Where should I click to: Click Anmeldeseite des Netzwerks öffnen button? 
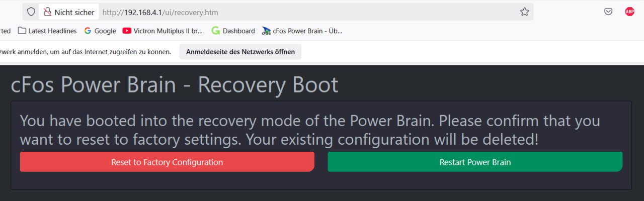[x=240, y=52]
